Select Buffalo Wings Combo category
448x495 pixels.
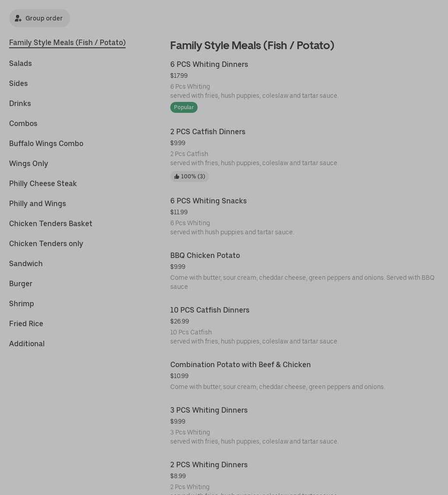46,143
